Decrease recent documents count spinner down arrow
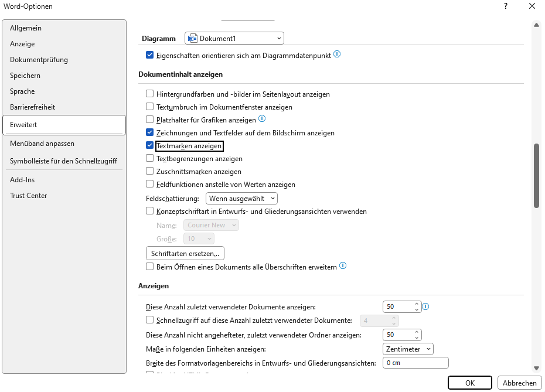Viewport: 545px width, 392px height. coord(417,309)
